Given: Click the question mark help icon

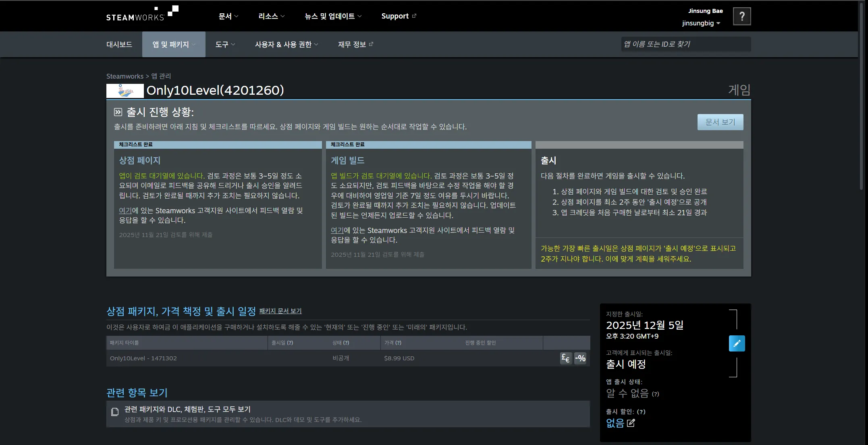Looking at the screenshot, I should coord(741,17).
